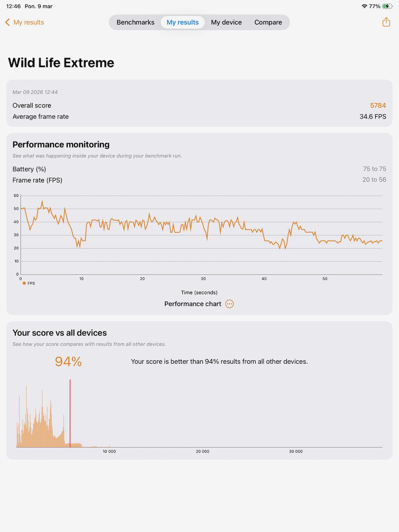Click the FPS line chart plot area
Screen dimensions: 399x532
point(201,235)
